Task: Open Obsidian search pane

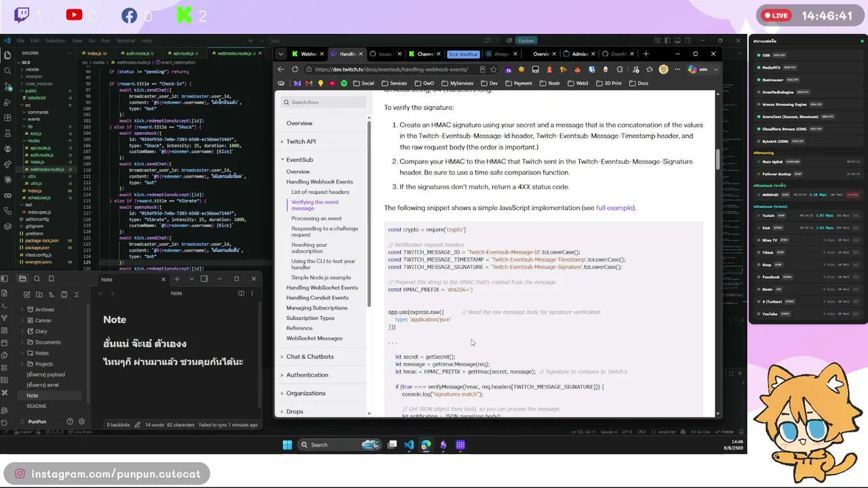Action: pos(37,279)
